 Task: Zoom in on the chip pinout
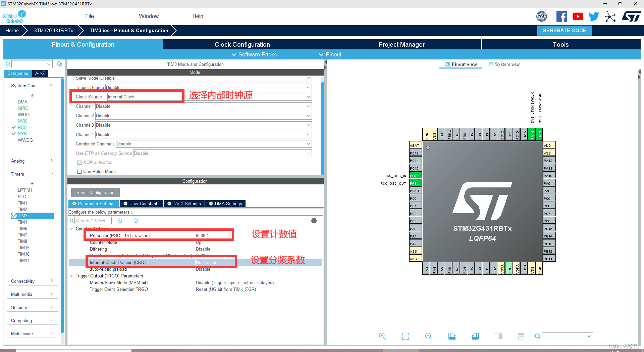[x=382, y=336]
